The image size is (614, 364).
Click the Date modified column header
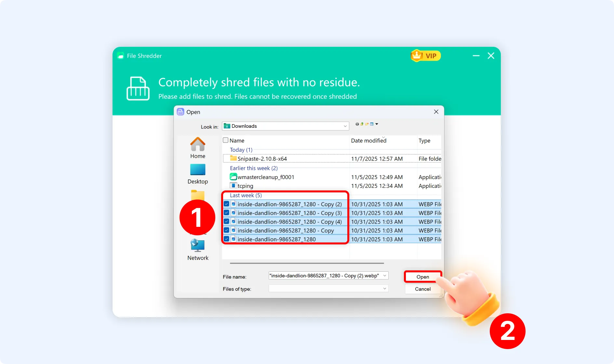(x=368, y=140)
